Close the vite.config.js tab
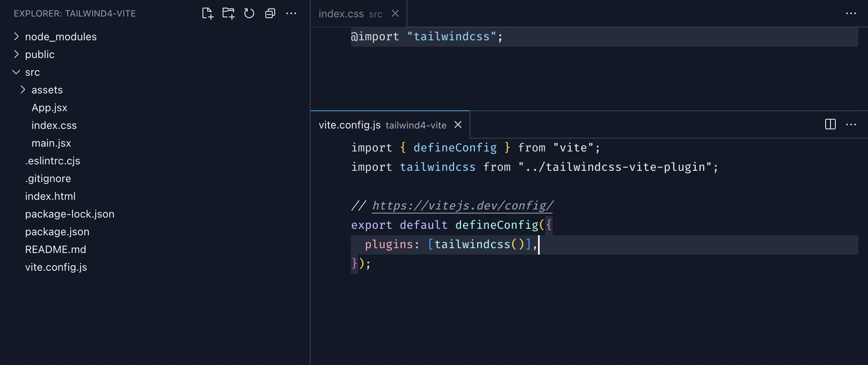Image resolution: width=868 pixels, height=365 pixels. point(458,125)
